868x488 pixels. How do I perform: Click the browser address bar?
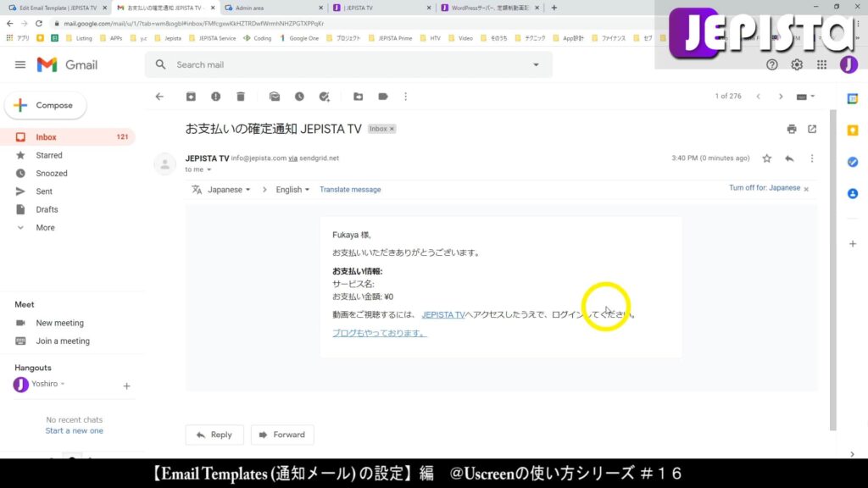(354, 24)
